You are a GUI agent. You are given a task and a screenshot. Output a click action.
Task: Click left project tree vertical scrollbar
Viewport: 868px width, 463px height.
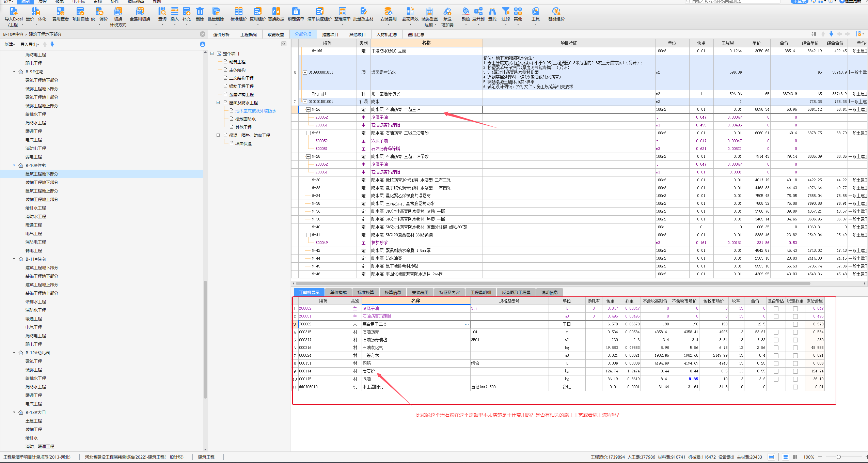coord(205,339)
